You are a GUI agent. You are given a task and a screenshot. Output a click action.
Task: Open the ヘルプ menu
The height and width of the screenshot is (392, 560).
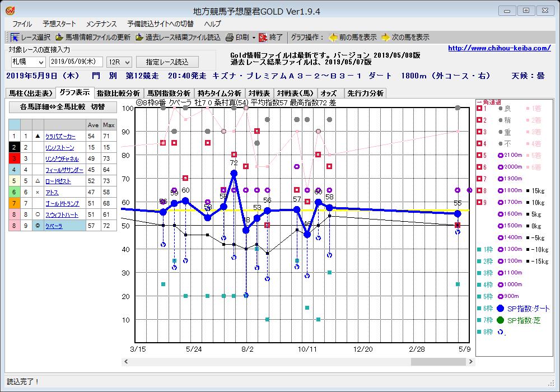point(212,24)
